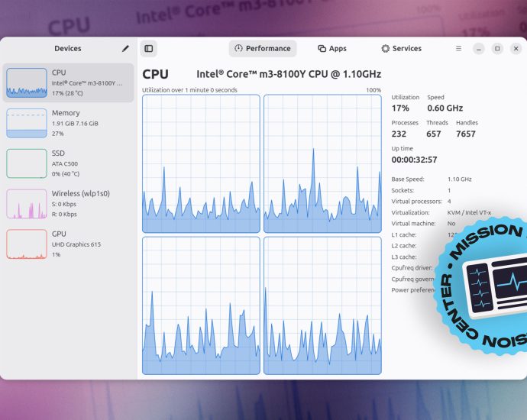This screenshot has width=527, height=420.
Task: Click the 232 processes count
Action: click(399, 134)
